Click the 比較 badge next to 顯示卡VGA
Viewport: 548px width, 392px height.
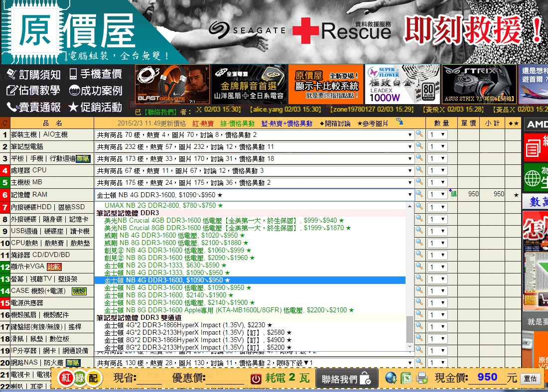point(54,267)
